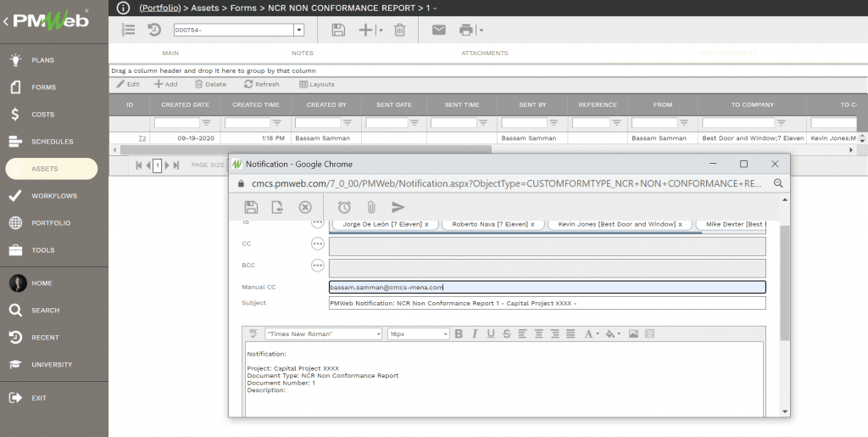Expand the record number dropdown 000754
Viewport: 868px width, 437px height.
click(299, 30)
